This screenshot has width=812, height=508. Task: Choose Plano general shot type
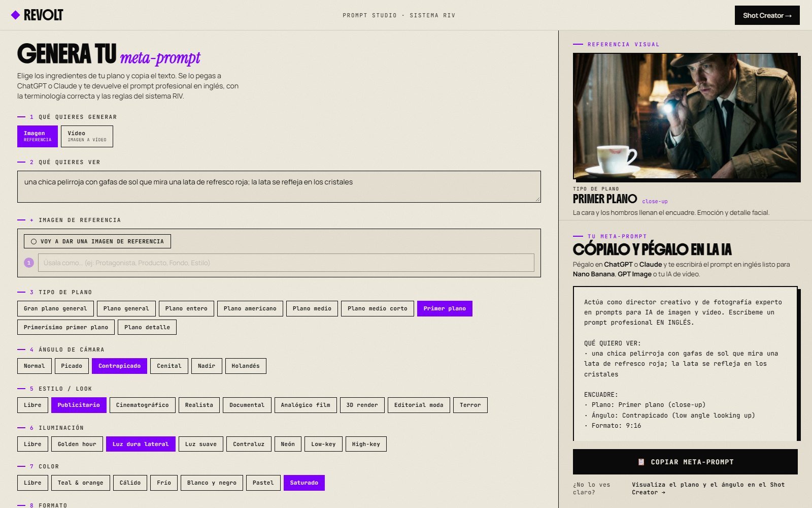pos(126,308)
